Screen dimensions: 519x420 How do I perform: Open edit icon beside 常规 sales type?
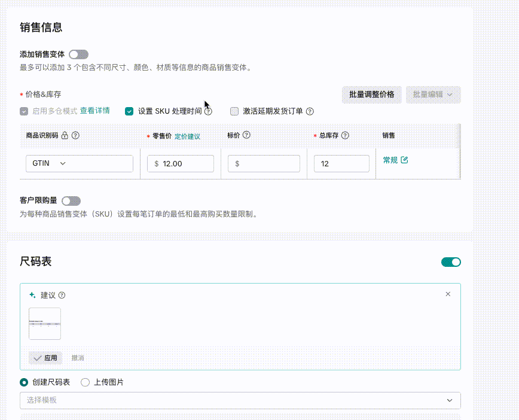[x=405, y=160]
